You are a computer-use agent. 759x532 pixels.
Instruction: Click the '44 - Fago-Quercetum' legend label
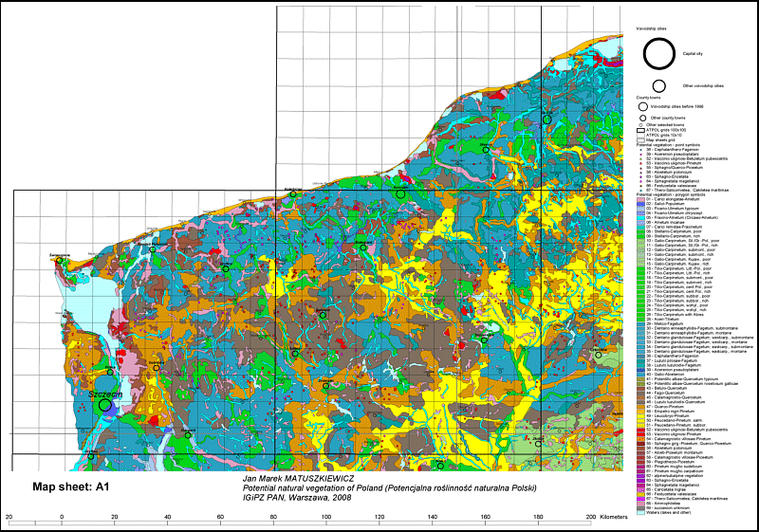point(667,393)
